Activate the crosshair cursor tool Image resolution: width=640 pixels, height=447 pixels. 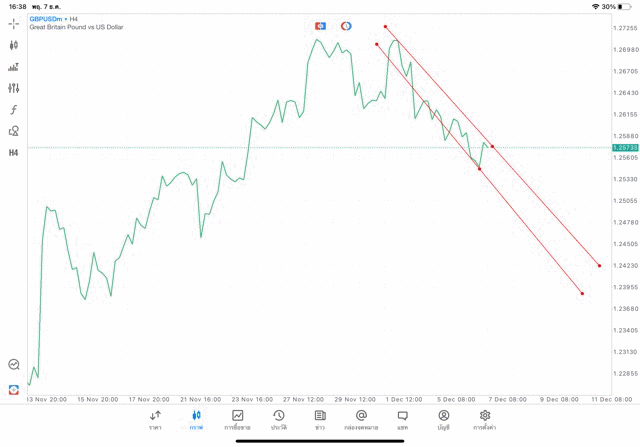pyautogui.click(x=14, y=23)
